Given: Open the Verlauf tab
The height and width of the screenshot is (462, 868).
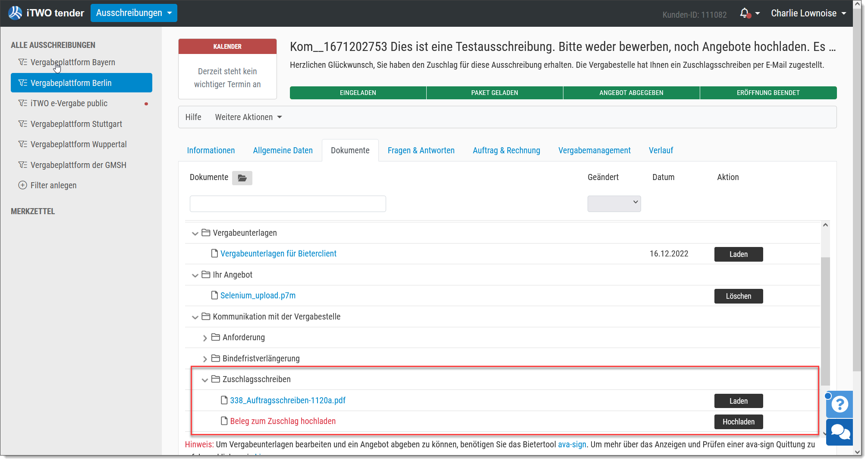Looking at the screenshot, I should click(661, 150).
